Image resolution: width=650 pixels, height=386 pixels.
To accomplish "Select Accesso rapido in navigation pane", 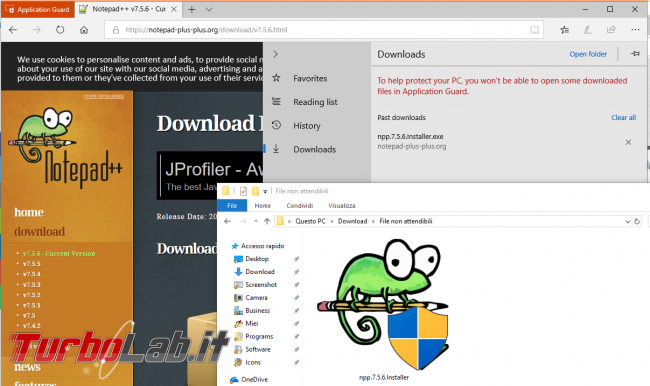I will click(258, 246).
